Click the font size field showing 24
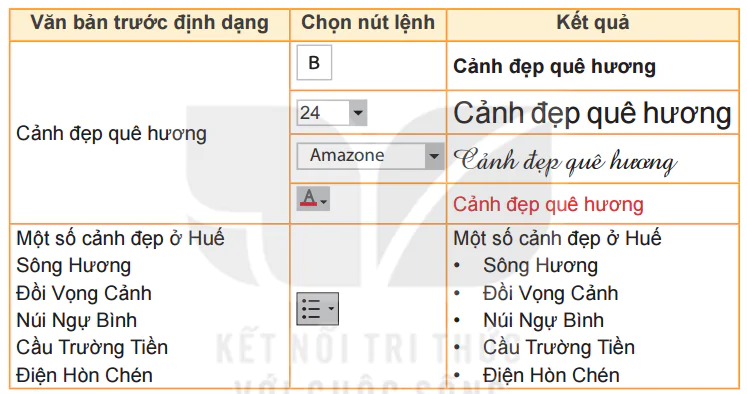The width and height of the screenshot is (747, 394). (323, 113)
